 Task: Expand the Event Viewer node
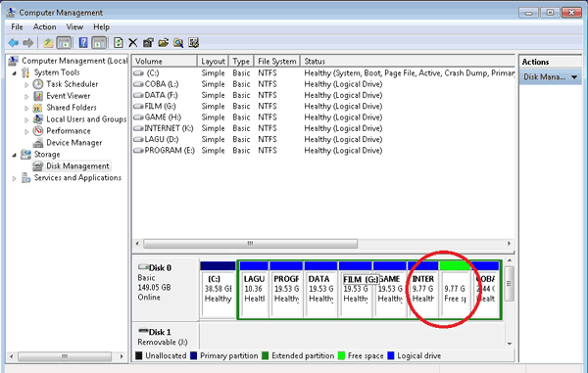26,97
